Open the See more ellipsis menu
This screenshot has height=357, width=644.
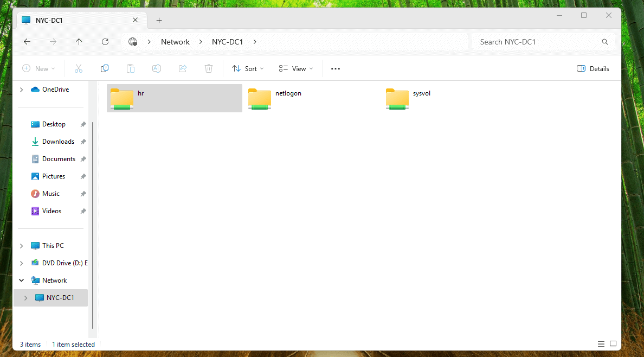(x=336, y=69)
